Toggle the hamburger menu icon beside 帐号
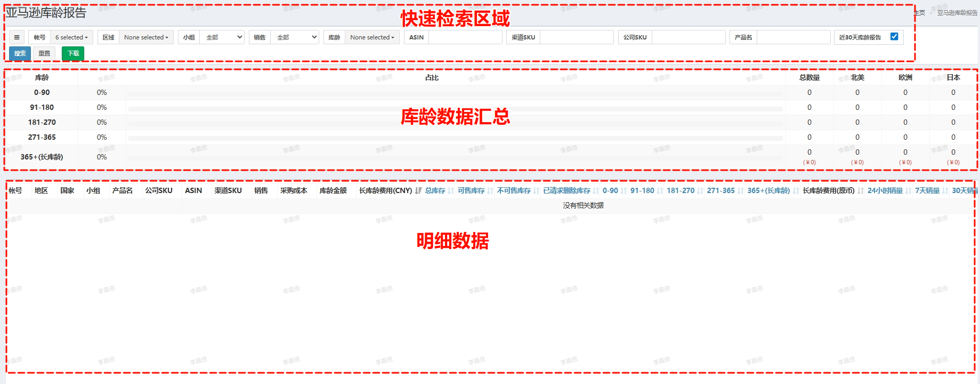 [17, 37]
